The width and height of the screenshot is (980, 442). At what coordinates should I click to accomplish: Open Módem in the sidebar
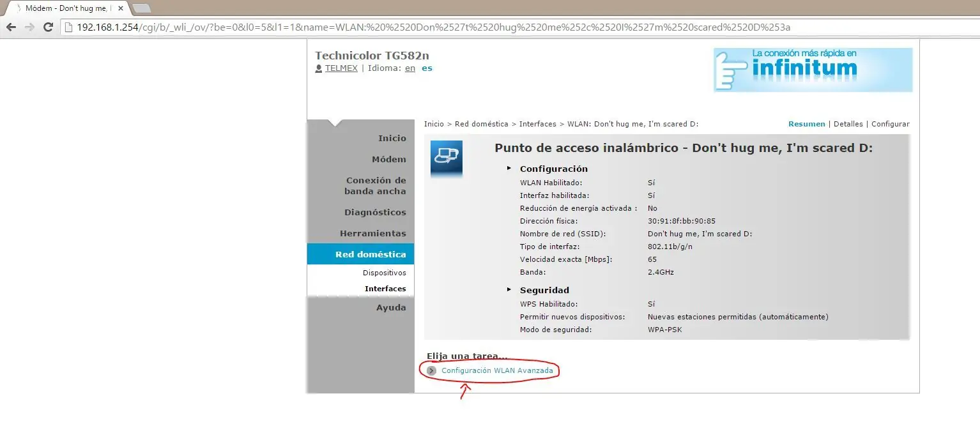click(x=389, y=159)
